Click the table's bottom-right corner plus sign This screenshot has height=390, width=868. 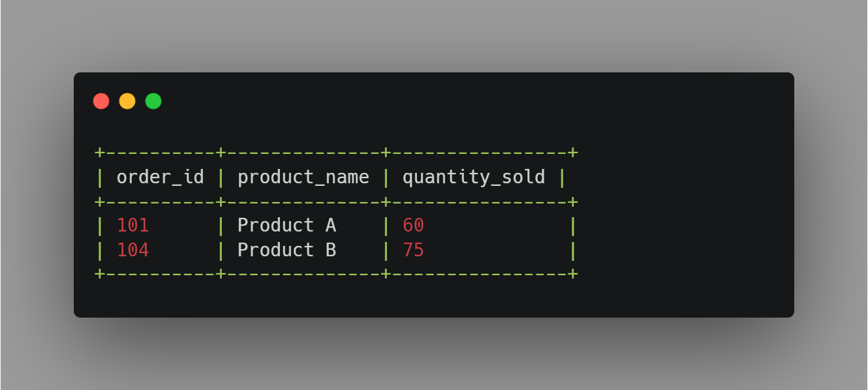pos(572,273)
